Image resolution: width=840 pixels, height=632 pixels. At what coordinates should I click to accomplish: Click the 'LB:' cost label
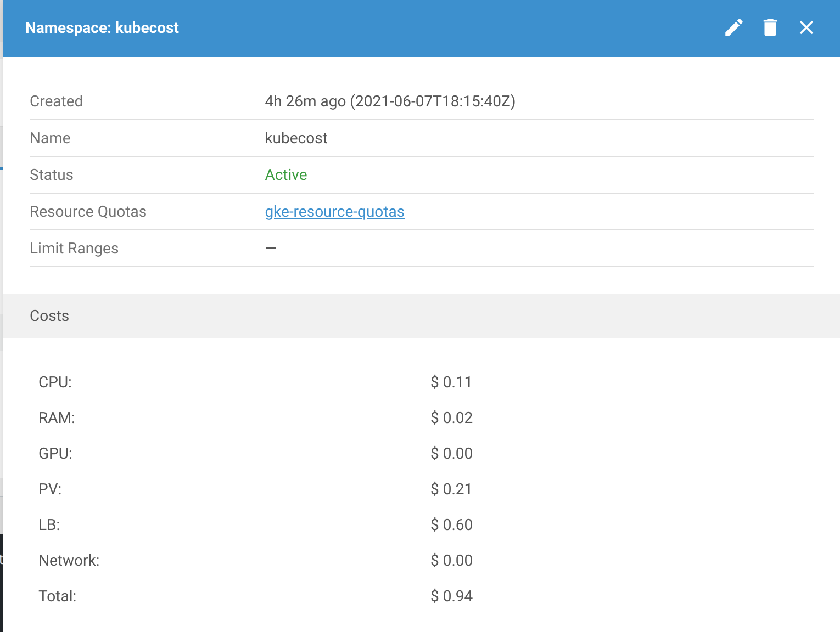pyautogui.click(x=49, y=525)
